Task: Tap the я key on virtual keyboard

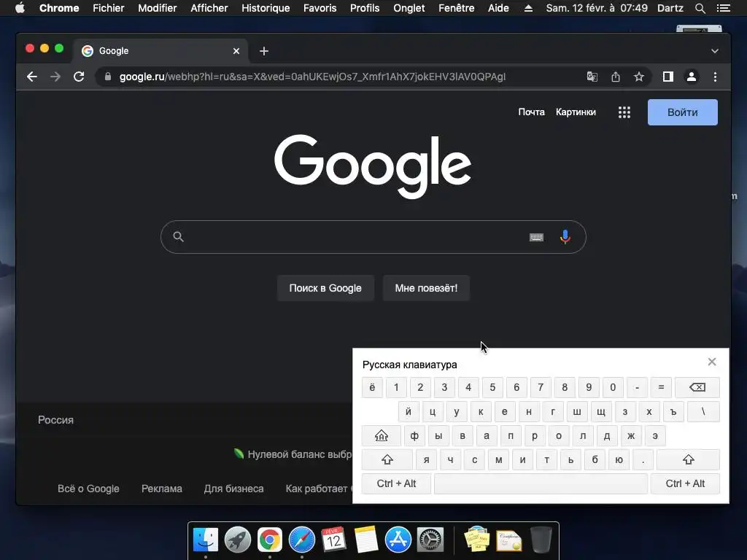Action: point(426,459)
